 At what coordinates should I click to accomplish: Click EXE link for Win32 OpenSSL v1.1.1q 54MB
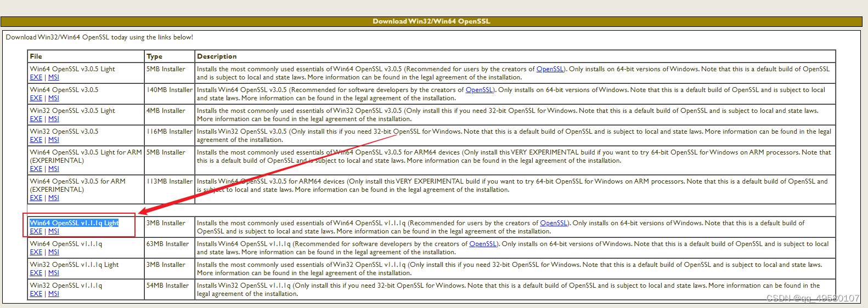[36, 294]
